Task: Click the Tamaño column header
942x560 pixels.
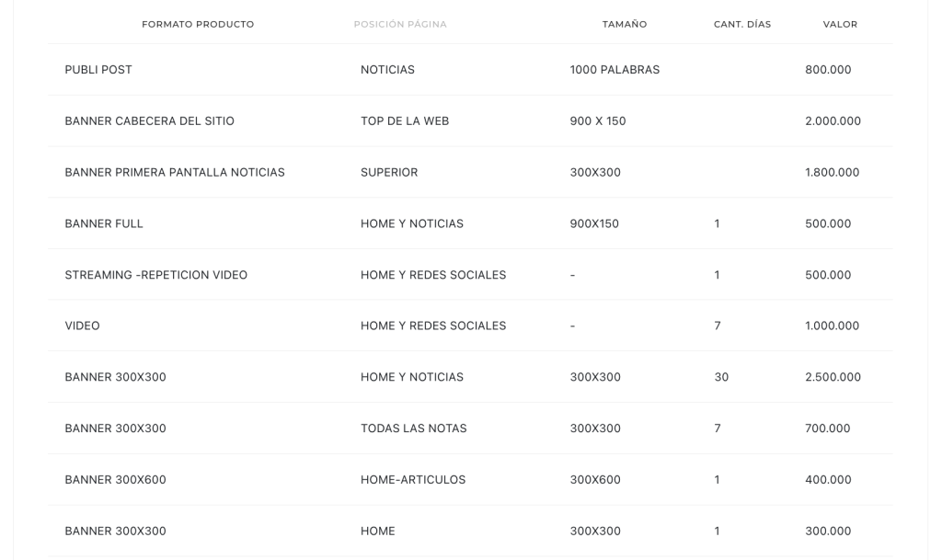Action: [x=625, y=24]
